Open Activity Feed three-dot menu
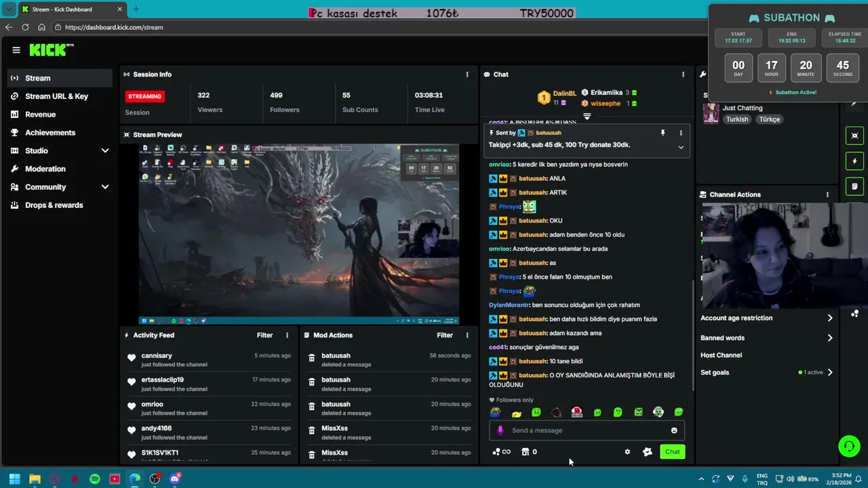This screenshot has height=488, width=868. click(287, 335)
